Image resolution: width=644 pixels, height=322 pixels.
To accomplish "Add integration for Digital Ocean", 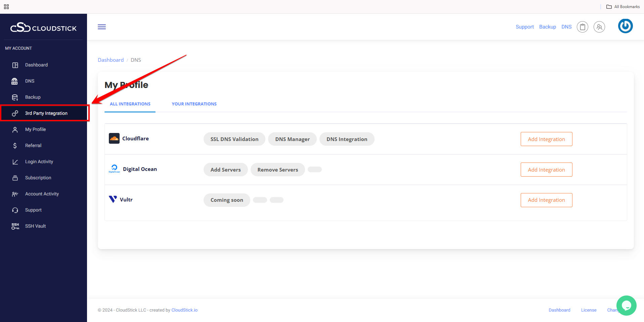I will coord(546,170).
